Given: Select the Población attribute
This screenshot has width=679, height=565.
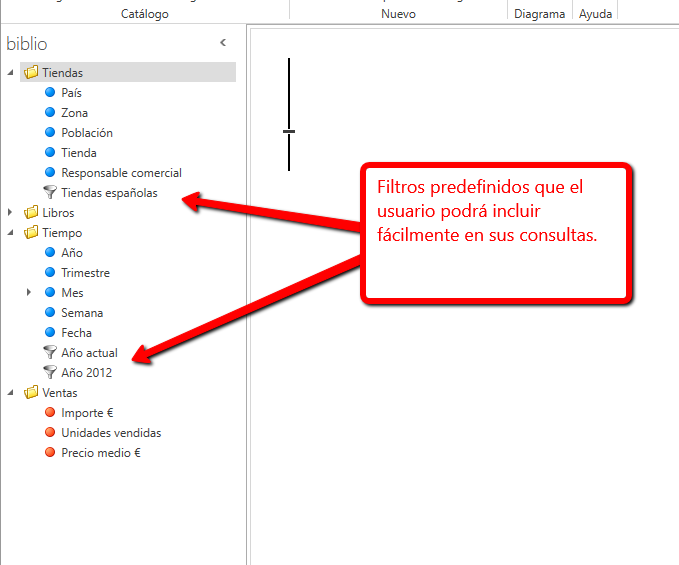Looking at the screenshot, I should [87, 133].
